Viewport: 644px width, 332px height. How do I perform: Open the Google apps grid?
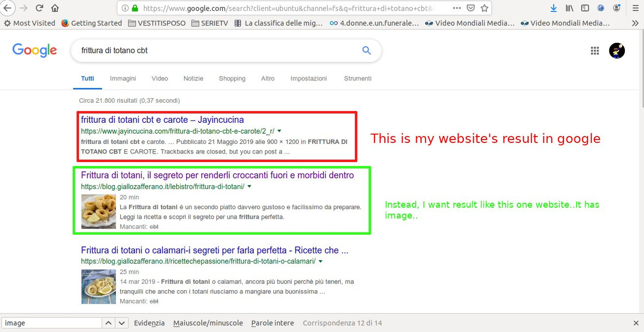pyautogui.click(x=595, y=50)
